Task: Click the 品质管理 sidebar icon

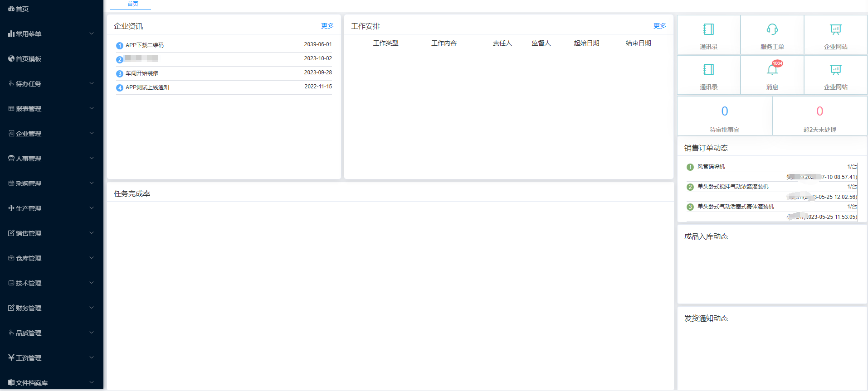Action: pyautogui.click(x=11, y=333)
